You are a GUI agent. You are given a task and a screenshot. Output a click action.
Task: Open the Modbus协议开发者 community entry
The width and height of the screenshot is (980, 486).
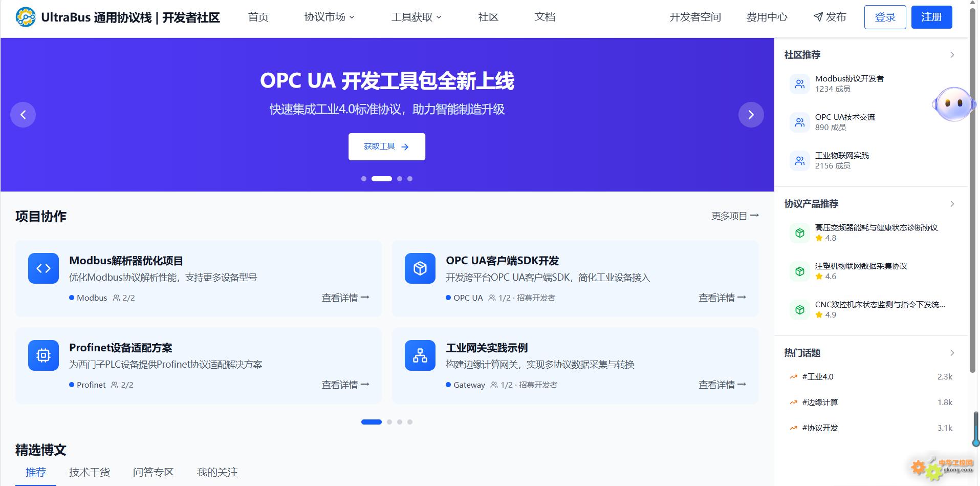pyautogui.click(x=871, y=84)
